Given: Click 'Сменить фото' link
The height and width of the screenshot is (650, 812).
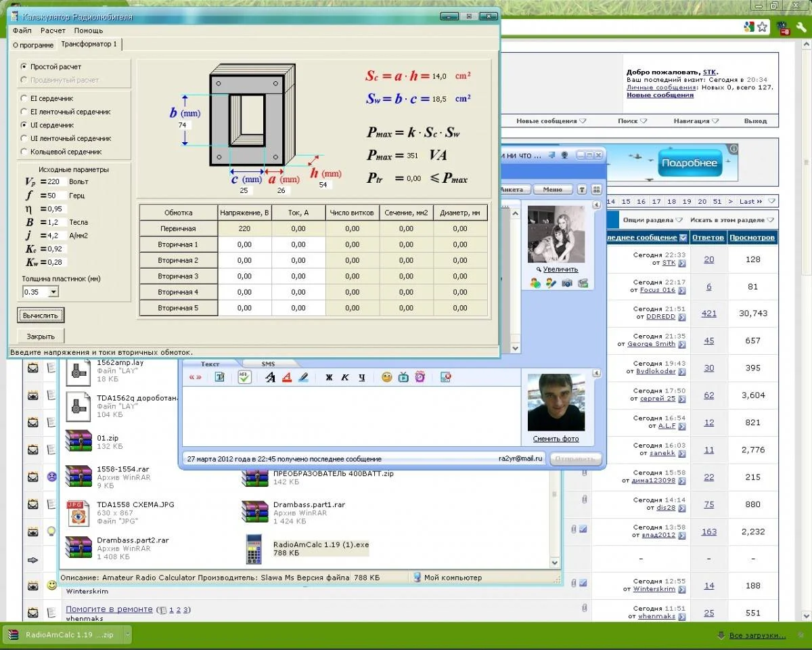Looking at the screenshot, I should (556, 439).
